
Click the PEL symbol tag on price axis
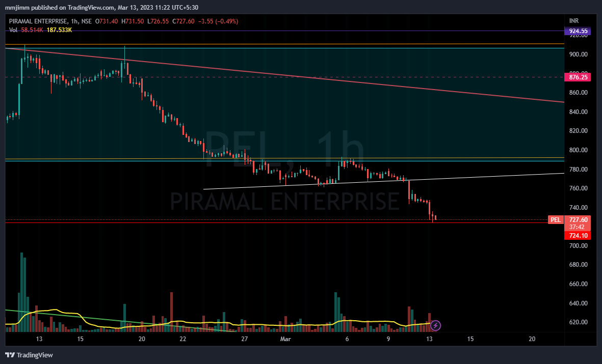pos(555,220)
